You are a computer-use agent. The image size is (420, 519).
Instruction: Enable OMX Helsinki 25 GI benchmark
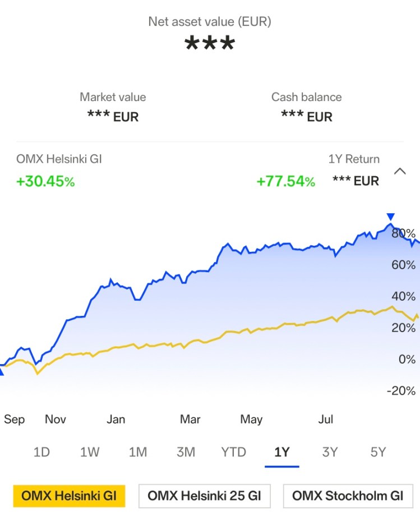pyautogui.click(x=205, y=496)
